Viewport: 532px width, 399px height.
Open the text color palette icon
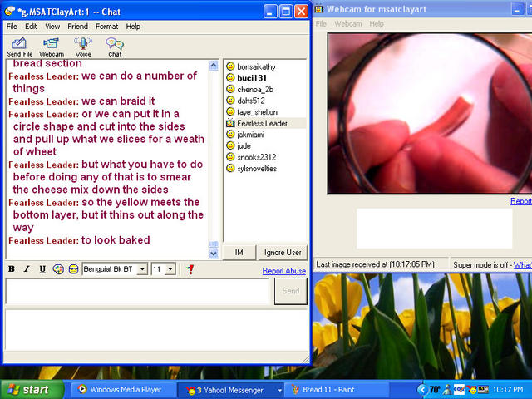pos(58,269)
